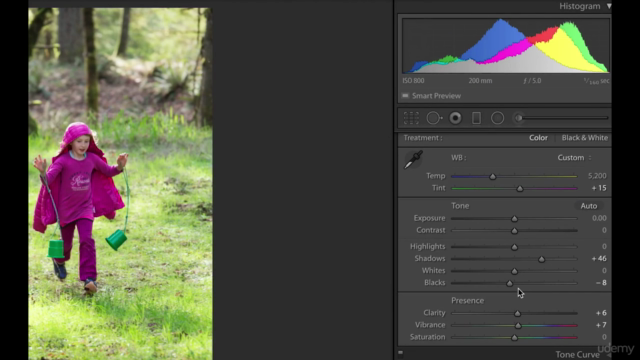Adjust the Tint slider handle
The image size is (640, 360).
tap(520, 189)
